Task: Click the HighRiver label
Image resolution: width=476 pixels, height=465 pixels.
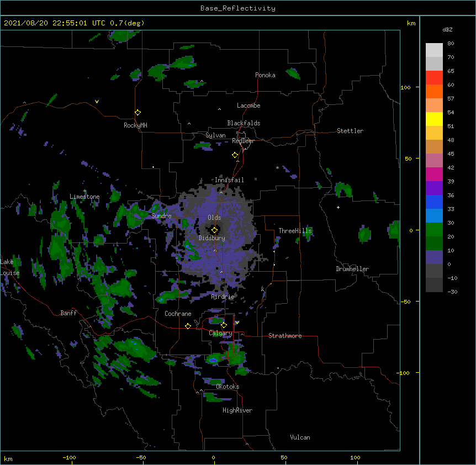Action: tap(237, 410)
